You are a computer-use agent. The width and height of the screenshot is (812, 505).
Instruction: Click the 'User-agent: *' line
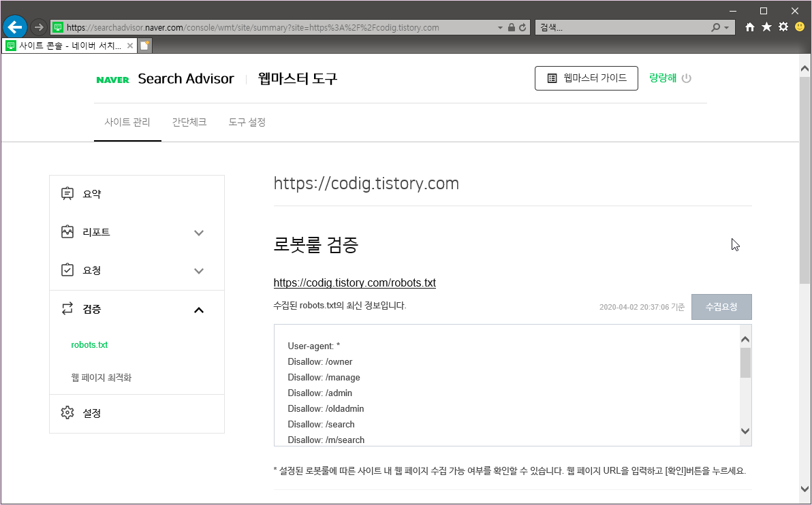(314, 346)
